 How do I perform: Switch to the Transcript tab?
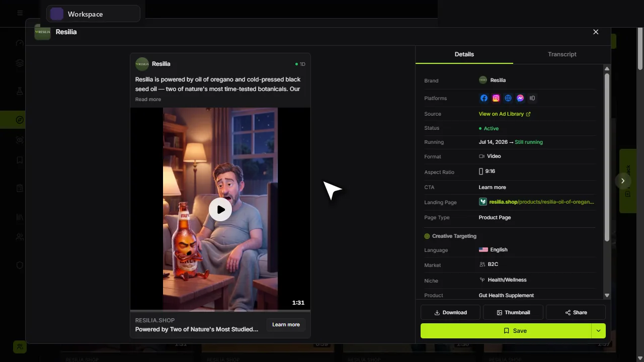[562, 54]
